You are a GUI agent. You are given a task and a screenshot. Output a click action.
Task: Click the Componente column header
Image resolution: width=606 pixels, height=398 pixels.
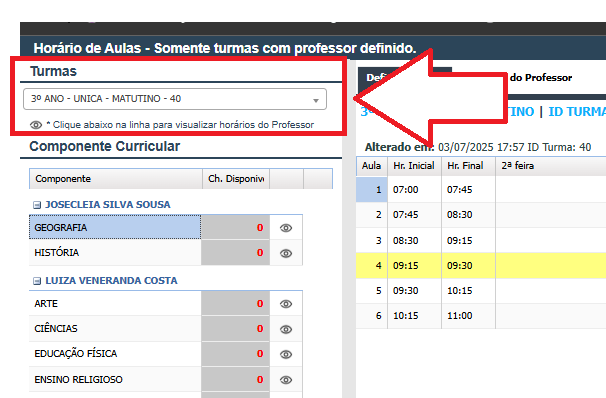116,179
